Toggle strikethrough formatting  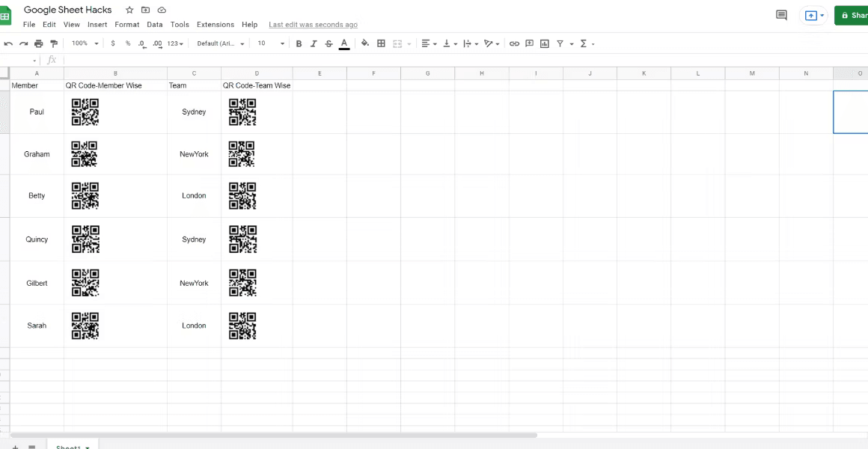[x=328, y=43]
